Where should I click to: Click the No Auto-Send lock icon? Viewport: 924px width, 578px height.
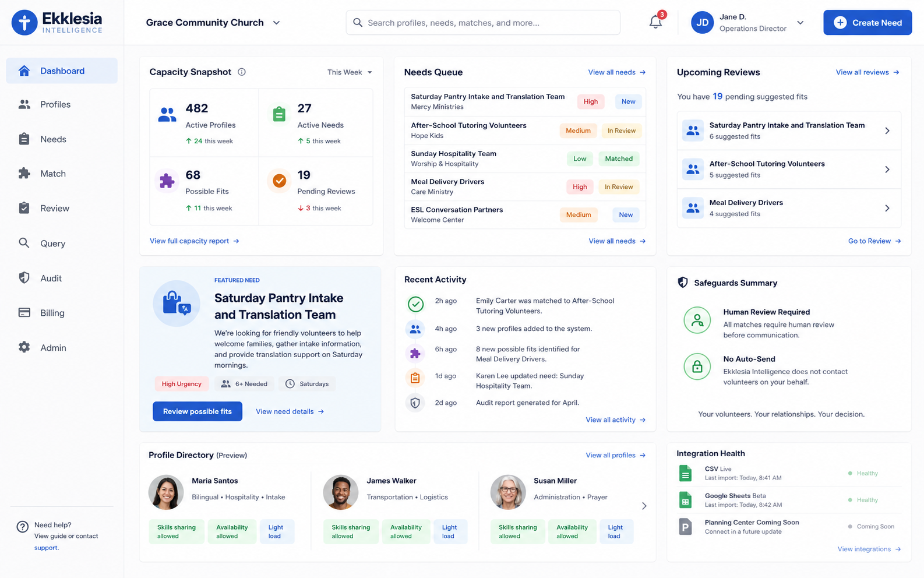point(697,367)
